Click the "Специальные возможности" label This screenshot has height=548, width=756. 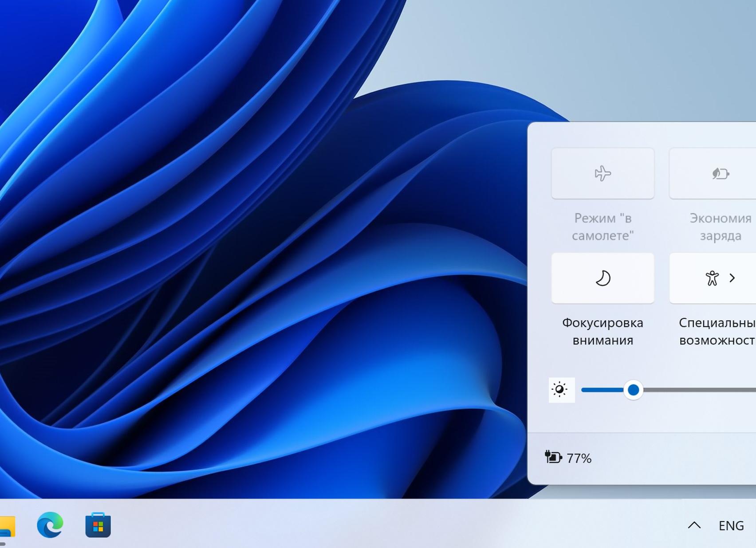point(717,331)
